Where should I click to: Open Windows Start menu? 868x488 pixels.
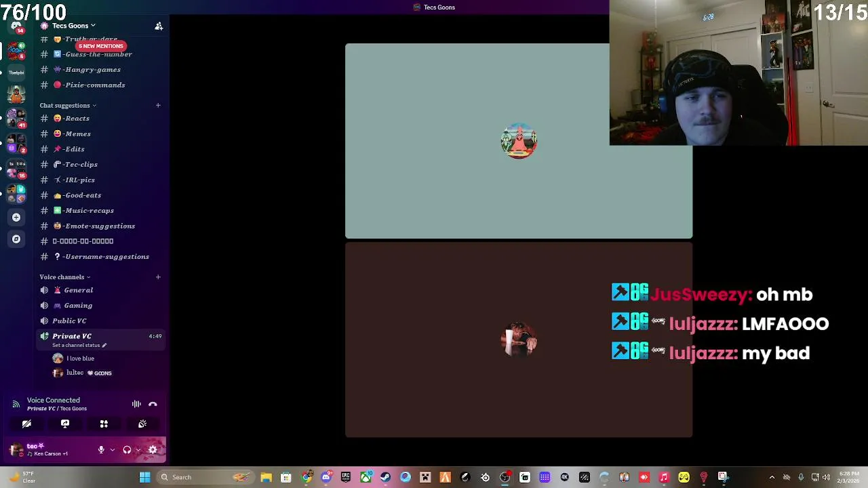pos(144,477)
